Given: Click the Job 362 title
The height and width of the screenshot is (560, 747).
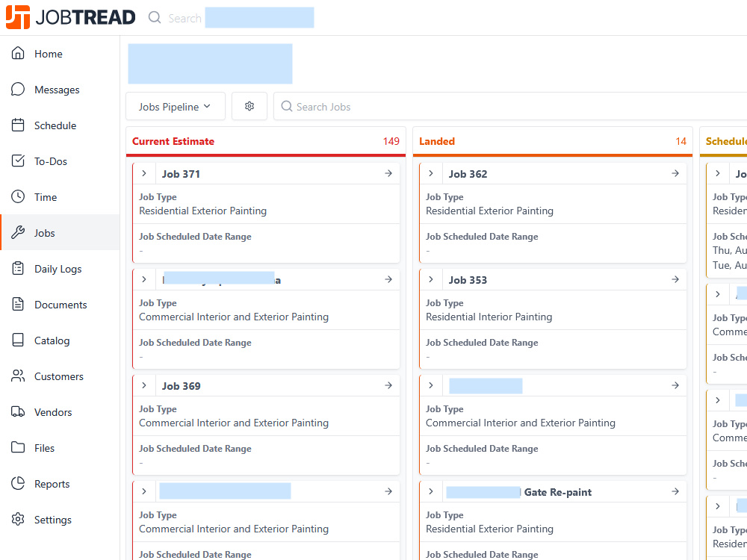Looking at the screenshot, I should point(468,174).
